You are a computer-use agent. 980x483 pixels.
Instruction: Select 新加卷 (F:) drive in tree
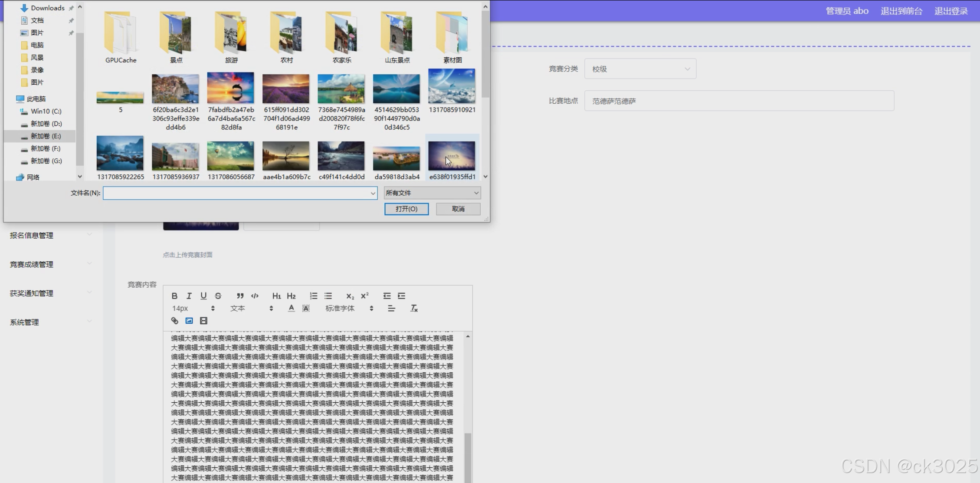[45, 148]
